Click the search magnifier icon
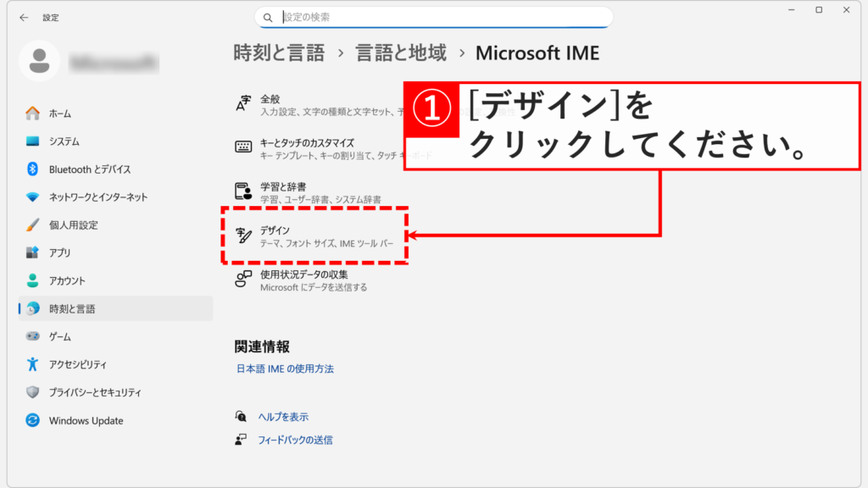Viewport: 868px width, 488px height. pyautogui.click(x=268, y=18)
